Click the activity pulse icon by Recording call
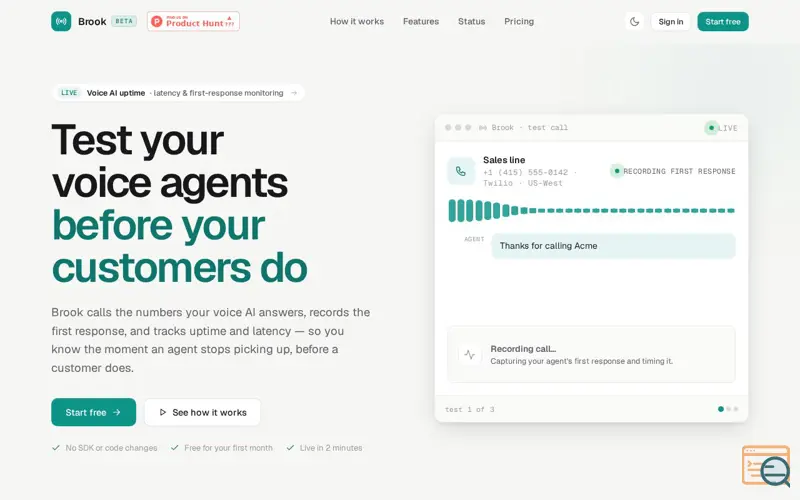Image resolution: width=800 pixels, height=500 pixels. 470,355
